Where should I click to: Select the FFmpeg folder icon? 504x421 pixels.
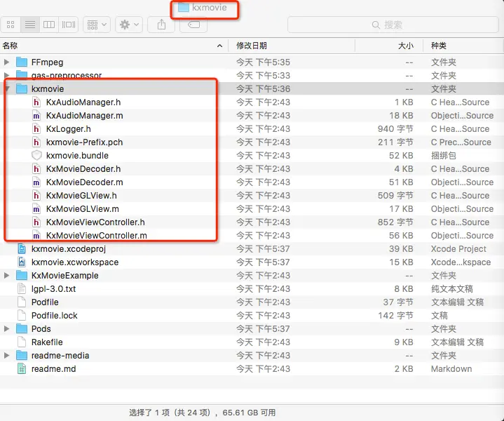[22, 62]
